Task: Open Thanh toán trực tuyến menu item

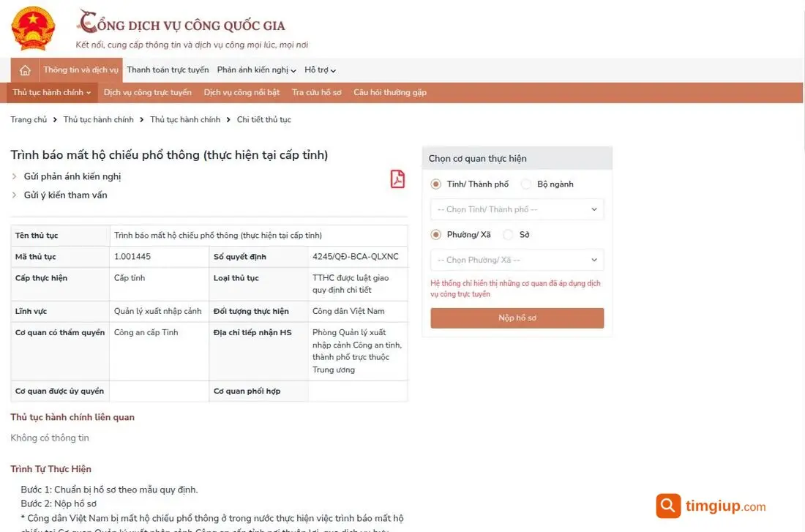Action: click(x=168, y=70)
